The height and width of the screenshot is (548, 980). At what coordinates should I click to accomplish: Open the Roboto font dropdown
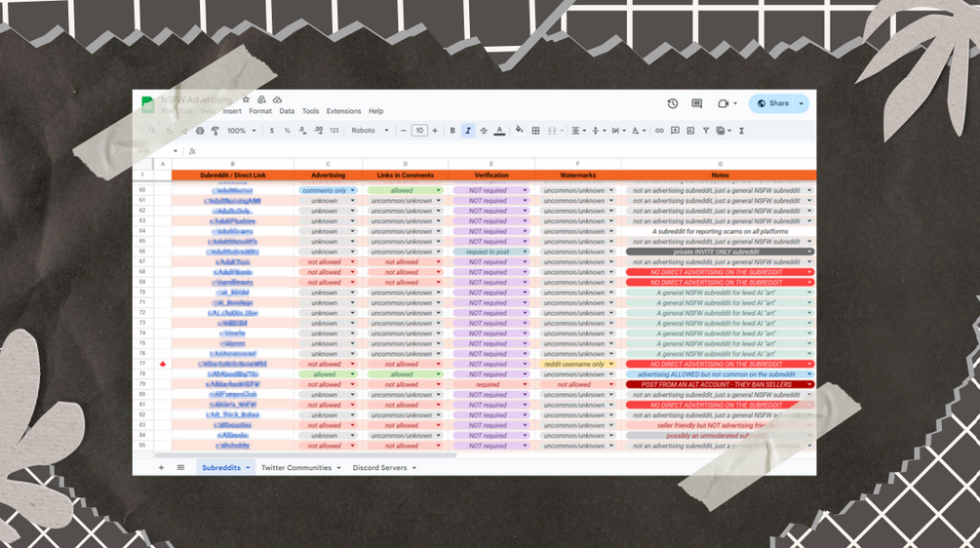[370, 131]
